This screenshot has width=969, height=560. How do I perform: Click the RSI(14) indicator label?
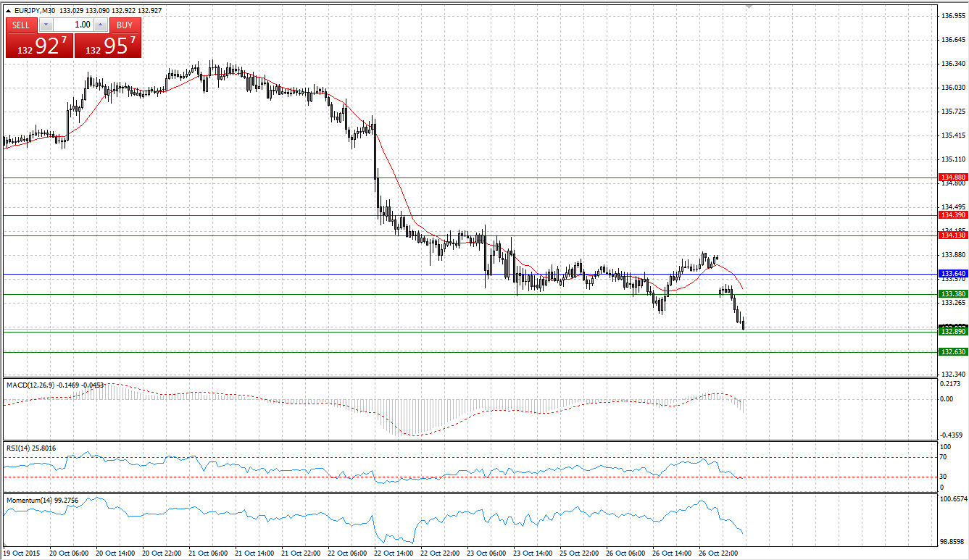pos(17,448)
